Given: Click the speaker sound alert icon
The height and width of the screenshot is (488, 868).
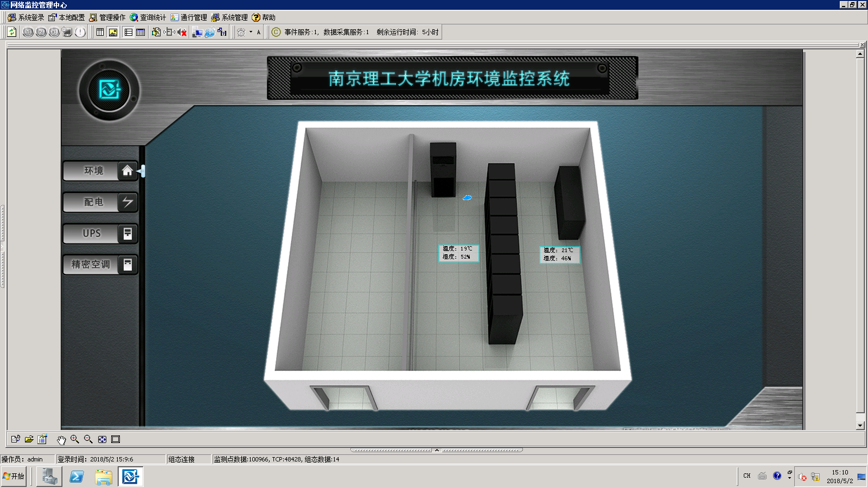Looking at the screenshot, I should click(169, 32).
